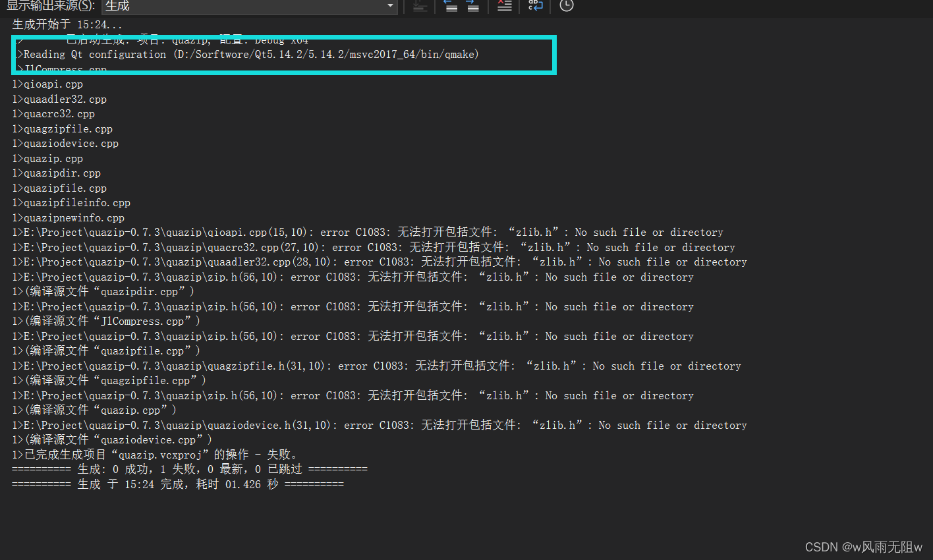Click the quazipfileinfo.cpp output line

pyautogui.click(x=71, y=203)
